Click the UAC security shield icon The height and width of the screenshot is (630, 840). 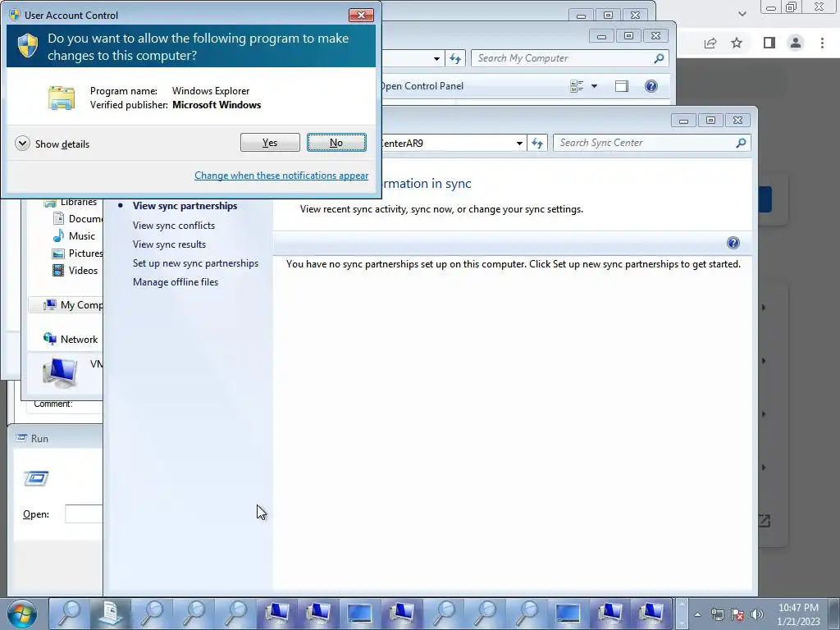(x=27, y=46)
